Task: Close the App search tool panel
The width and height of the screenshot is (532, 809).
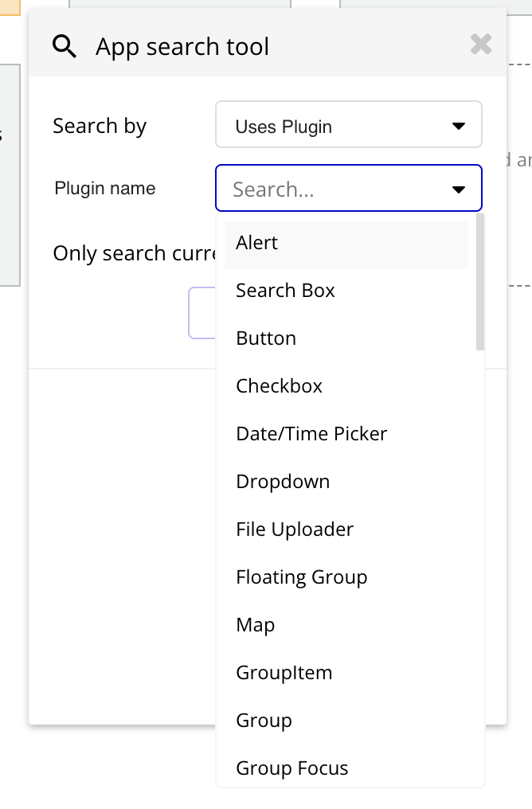Action: (481, 44)
